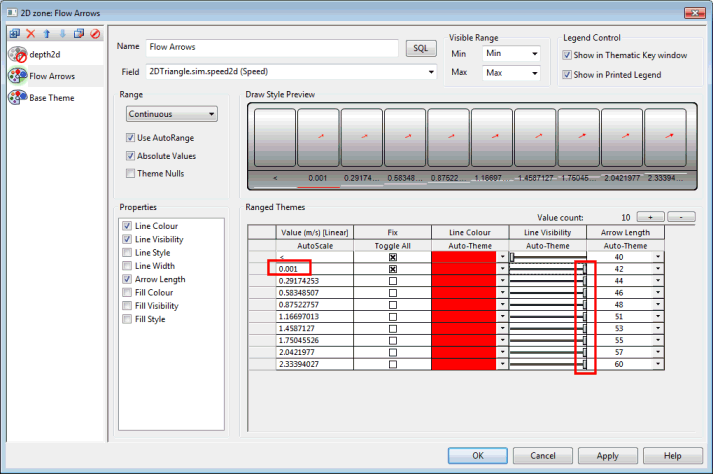Click the red disable theme icon
This screenshot has height=474, width=713.
(95, 33)
